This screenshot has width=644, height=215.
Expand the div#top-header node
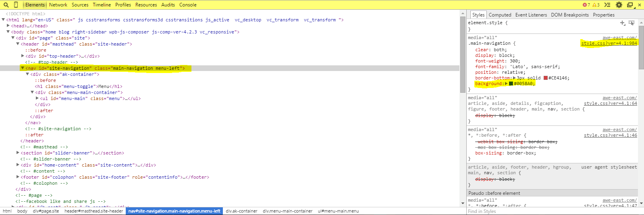point(23,56)
